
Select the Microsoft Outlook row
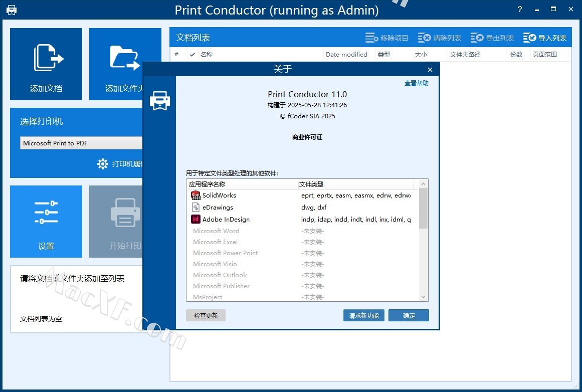302,275
